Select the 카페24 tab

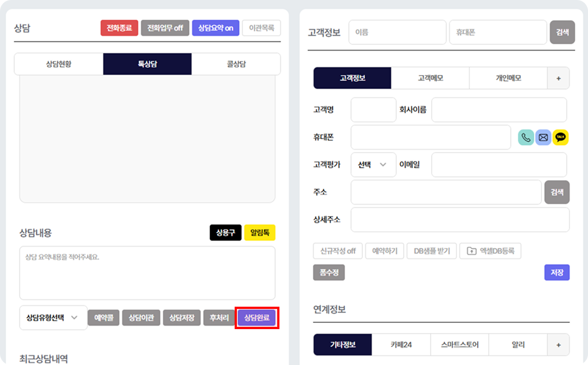click(401, 345)
